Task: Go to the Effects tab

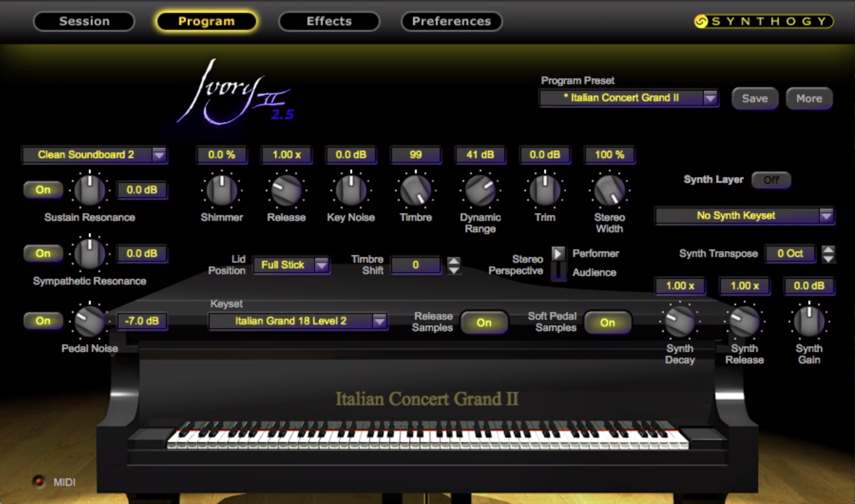Action: coord(329,21)
